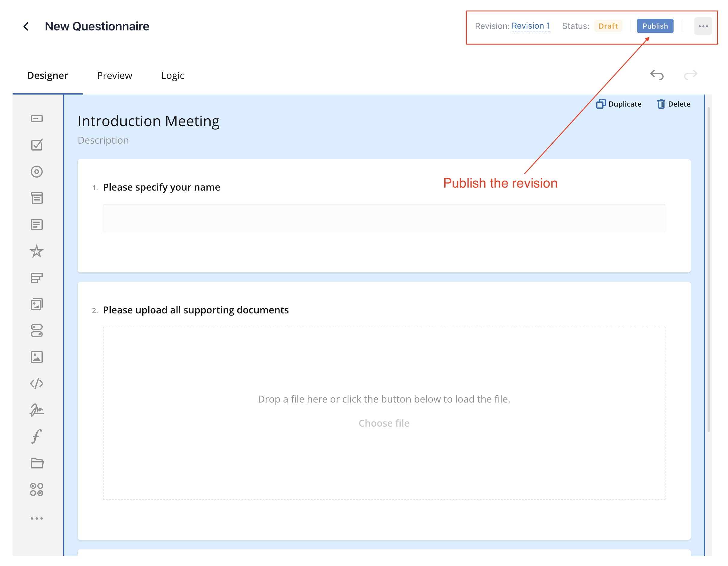Image resolution: width=728 pixels, height=566 pixels.
Task: Add a dropdown question from the toolbox
Action: point(37,198)
